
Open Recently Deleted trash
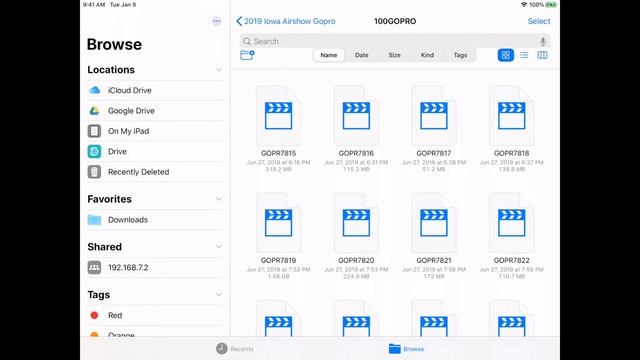[x=155, y=172]
